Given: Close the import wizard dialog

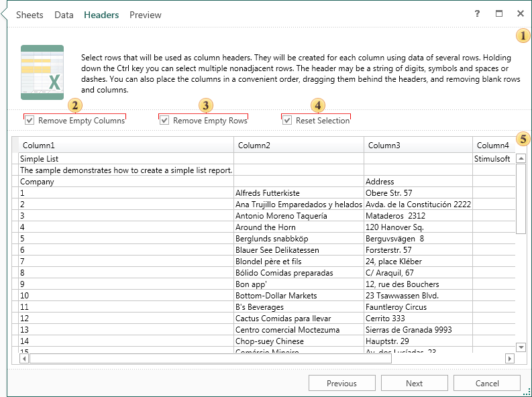Looking at the screenshot, I should (521, 13).
